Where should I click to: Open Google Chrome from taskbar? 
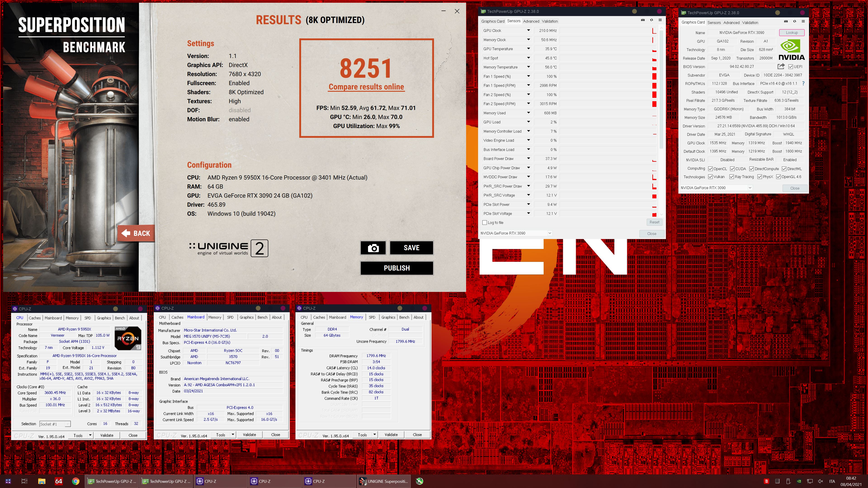click(75, 481)
